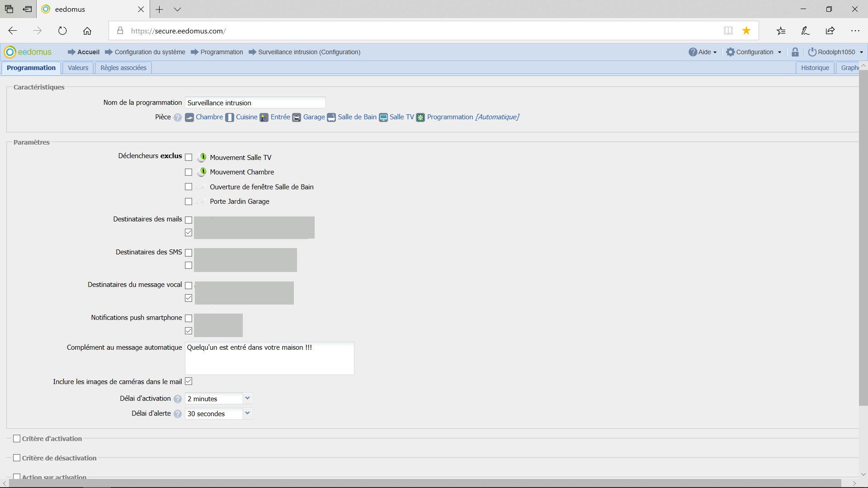Click the Salle TV room icon

pyautogui.click(x=383, y=117)
